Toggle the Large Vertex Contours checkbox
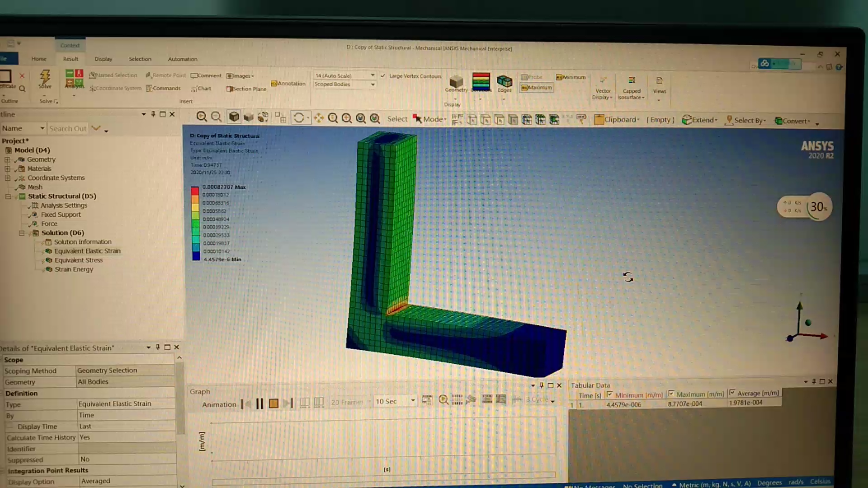The image size is (868, 488). (383, 76)
